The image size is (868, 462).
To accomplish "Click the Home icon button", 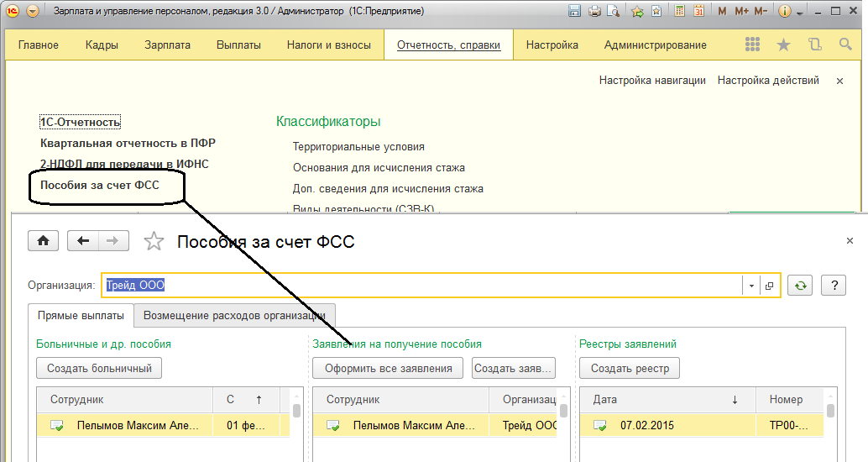I will click(x=43, y=241).
